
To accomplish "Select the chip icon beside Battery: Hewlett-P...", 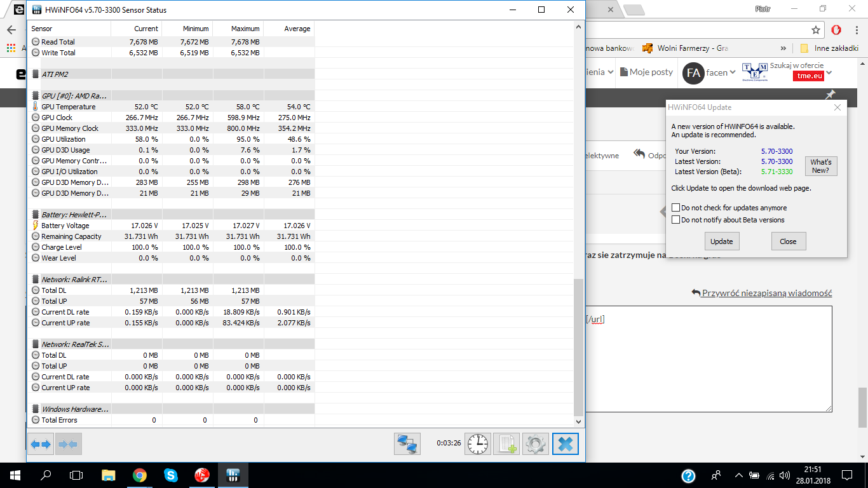I will 36,215.
